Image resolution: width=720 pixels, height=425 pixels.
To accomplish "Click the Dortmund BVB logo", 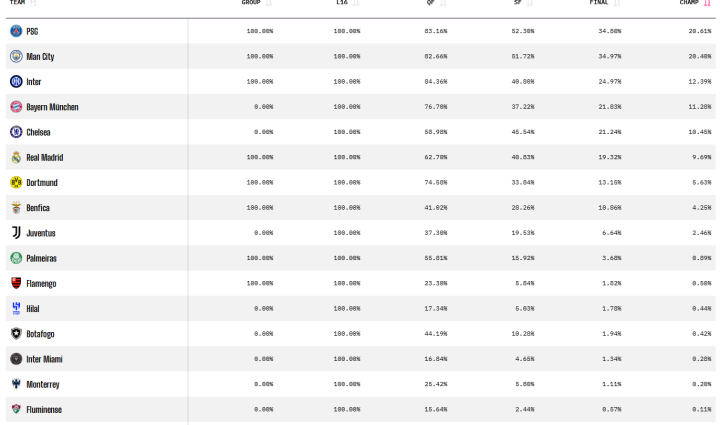I will tap(16, 183).
